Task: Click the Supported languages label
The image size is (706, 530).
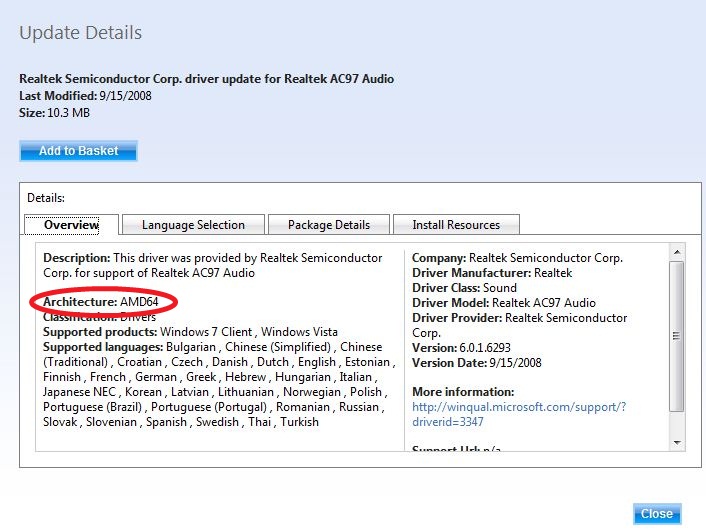Action: (x=103, y=347)
